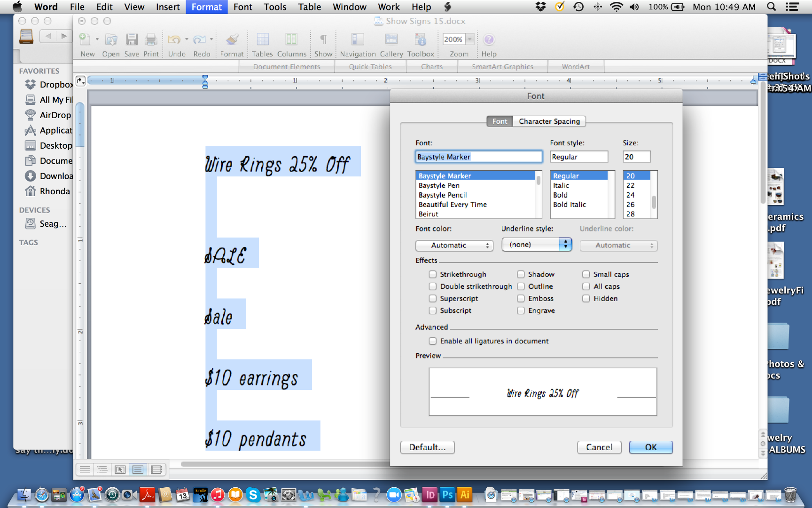Viewport: 812px width, 508px height.
Task: Toggle paragraph marks with the Show icon
Action: pos(323,42)
